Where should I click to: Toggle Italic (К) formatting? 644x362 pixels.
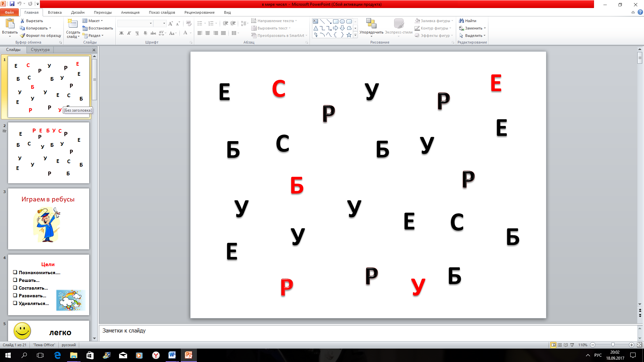[129, 33]
